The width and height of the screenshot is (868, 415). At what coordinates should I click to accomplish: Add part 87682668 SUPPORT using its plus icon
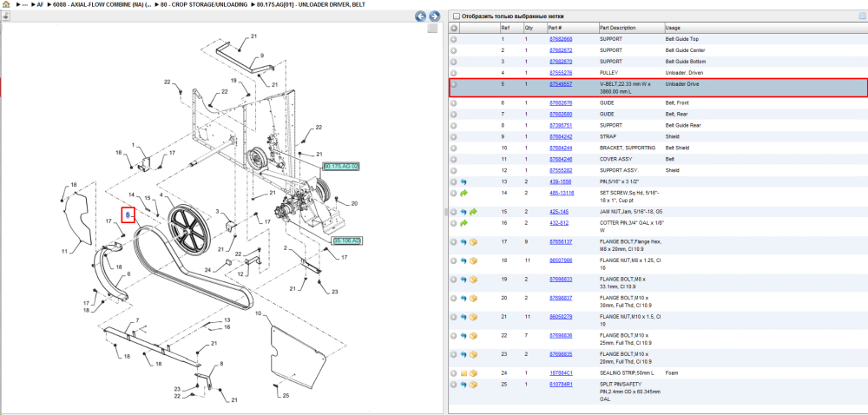click(x=453, y=39)
